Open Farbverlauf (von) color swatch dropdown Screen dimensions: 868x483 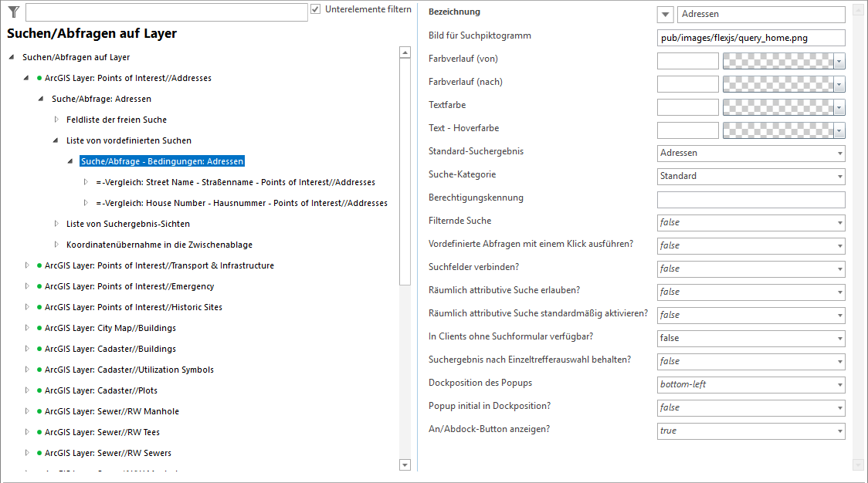click(839, 61)
